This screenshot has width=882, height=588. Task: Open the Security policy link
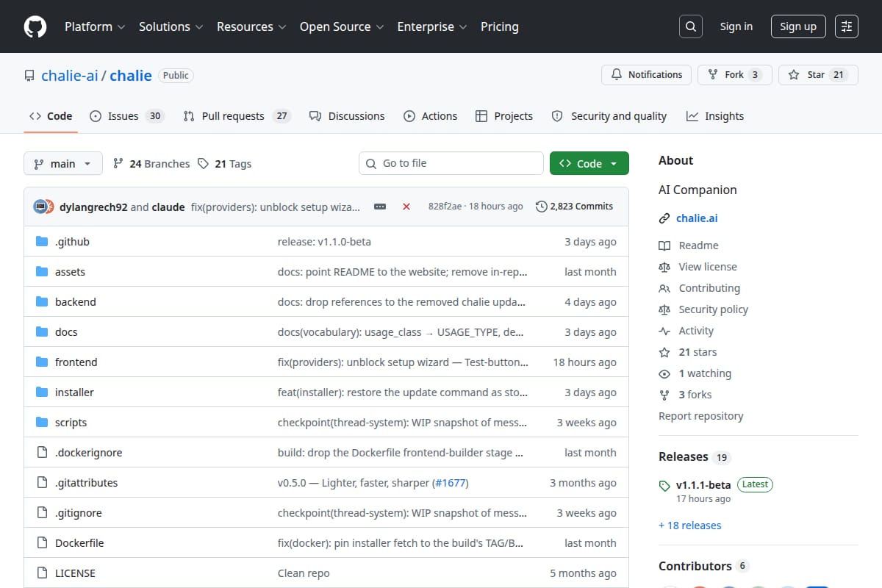pyautogui.click(x=714, y=309)
